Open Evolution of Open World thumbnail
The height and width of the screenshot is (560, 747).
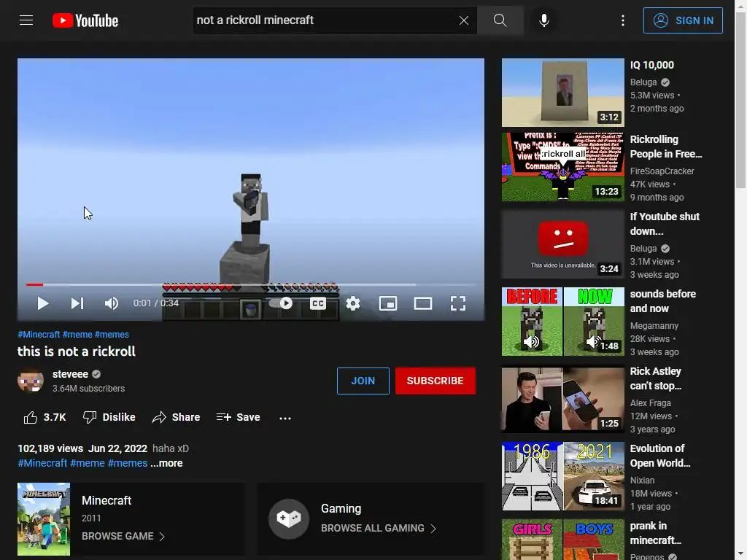pyautogui.click(x=562, y=476)
